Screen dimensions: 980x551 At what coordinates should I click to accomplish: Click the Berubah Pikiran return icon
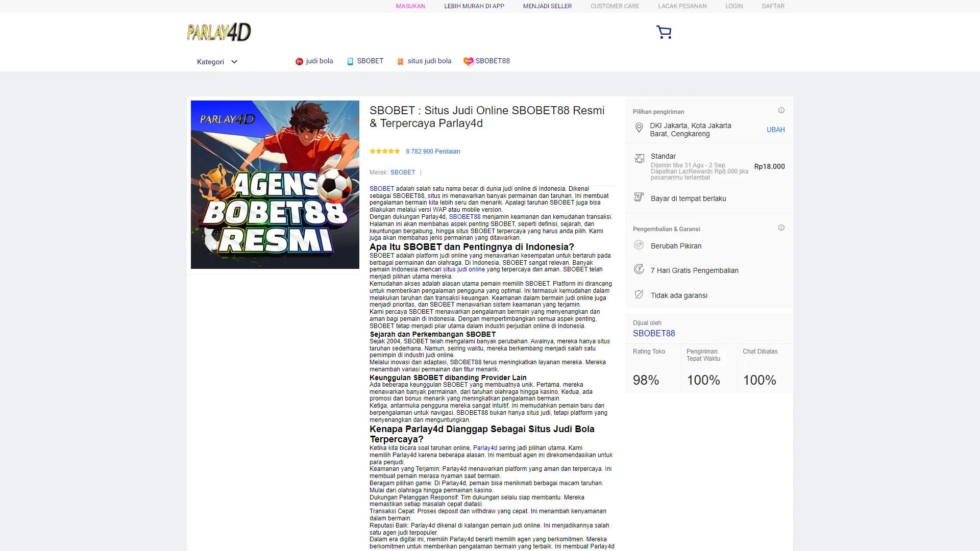(x=639, y=245)
